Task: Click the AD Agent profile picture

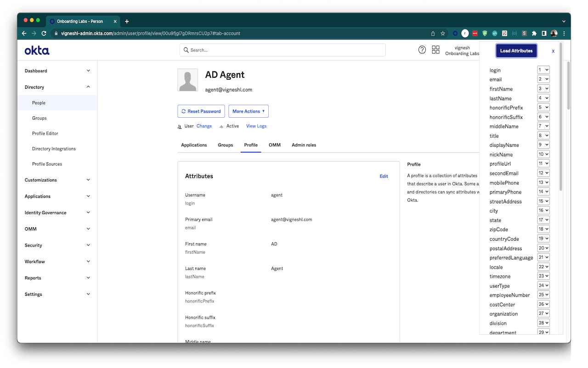Action: 188,80
